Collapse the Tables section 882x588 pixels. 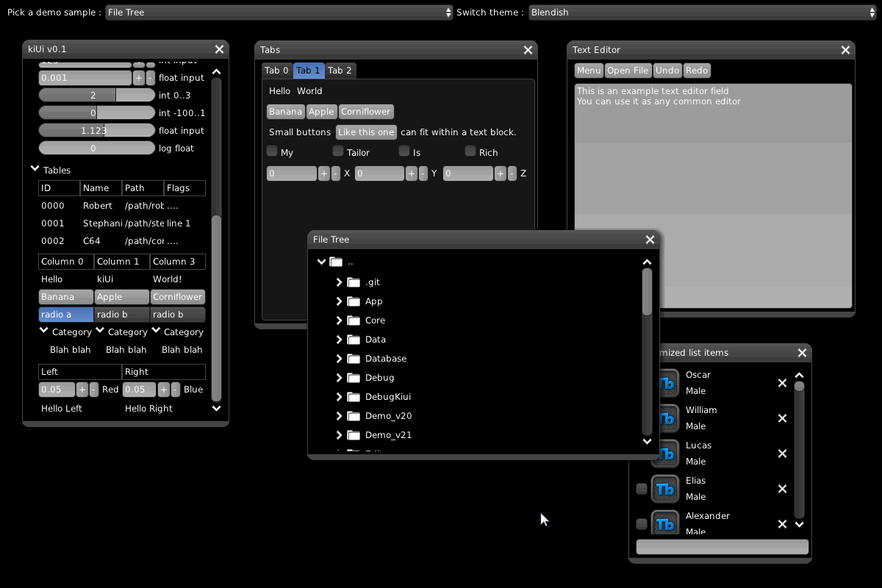35,169
